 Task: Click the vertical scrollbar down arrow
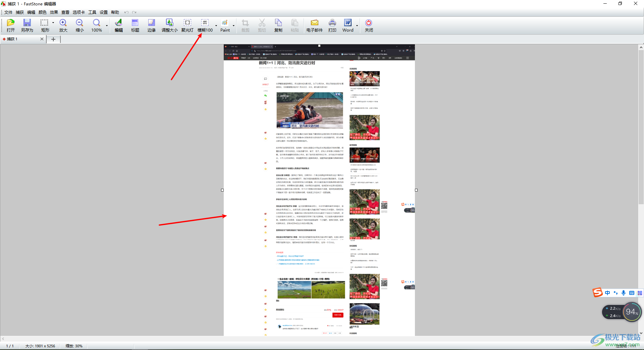(x=641, y=333)
